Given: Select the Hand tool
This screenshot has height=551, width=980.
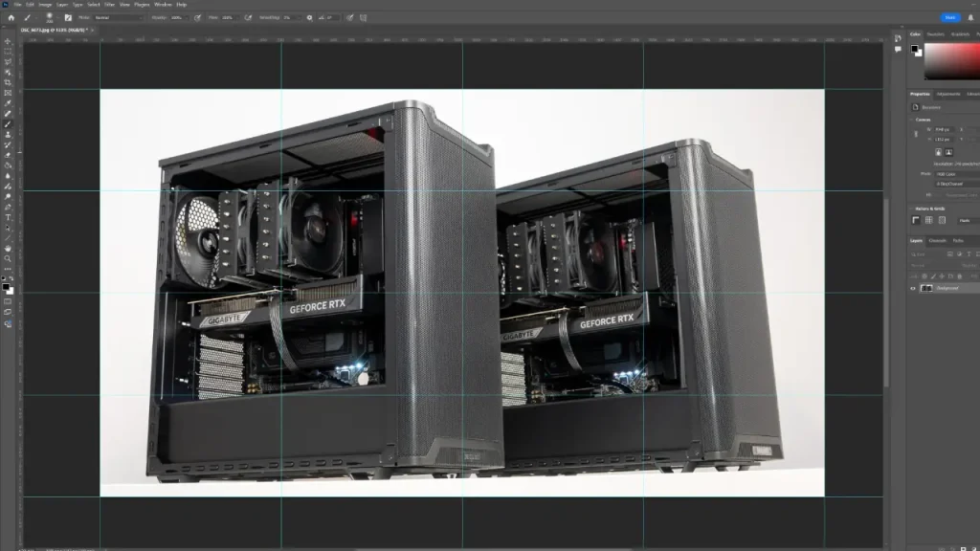Looking at the screenshot, I should coord(8,248).
